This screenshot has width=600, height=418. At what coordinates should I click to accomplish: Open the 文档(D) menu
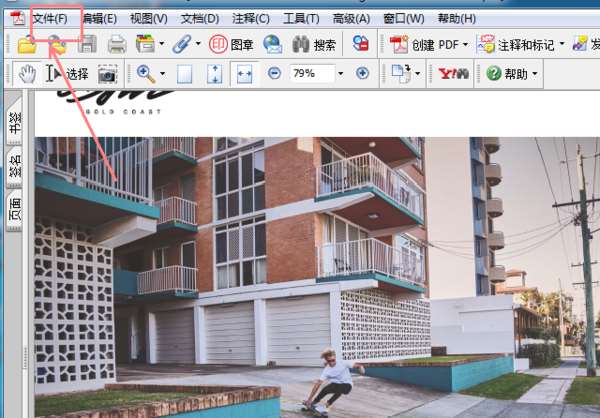coord(200,18)
